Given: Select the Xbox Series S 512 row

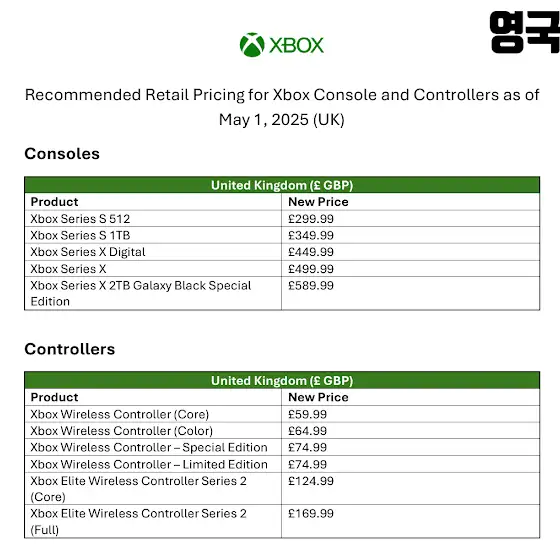Looking at the screenshot, I should [x=282, y=219].
